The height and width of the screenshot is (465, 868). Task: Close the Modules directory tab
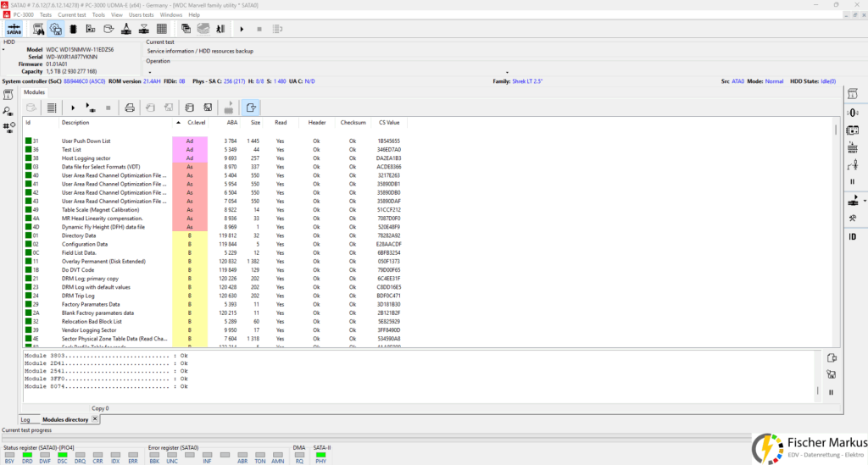coord(95,419)
